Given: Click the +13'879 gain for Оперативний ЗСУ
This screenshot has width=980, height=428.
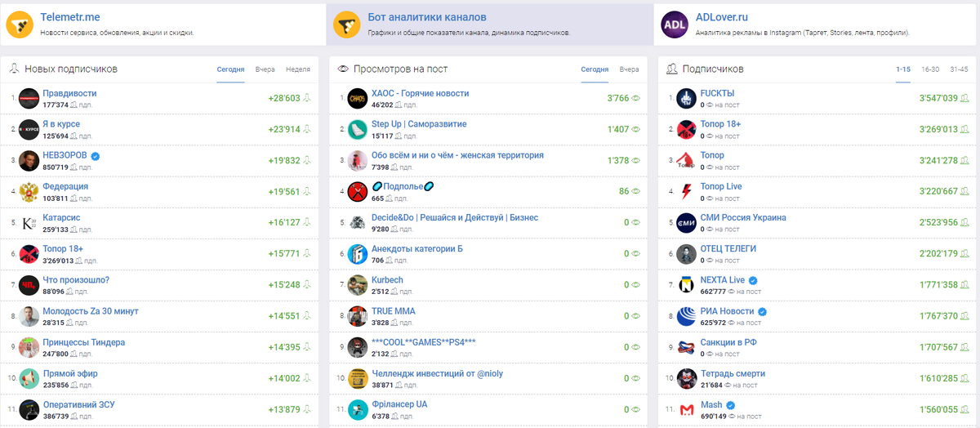Looking at the screenshot, I should click(x=284, y=409).
